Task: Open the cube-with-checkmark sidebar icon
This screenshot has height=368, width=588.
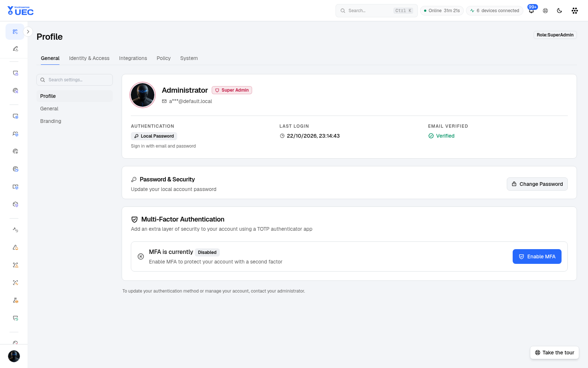Action: (x=15, y=204)
